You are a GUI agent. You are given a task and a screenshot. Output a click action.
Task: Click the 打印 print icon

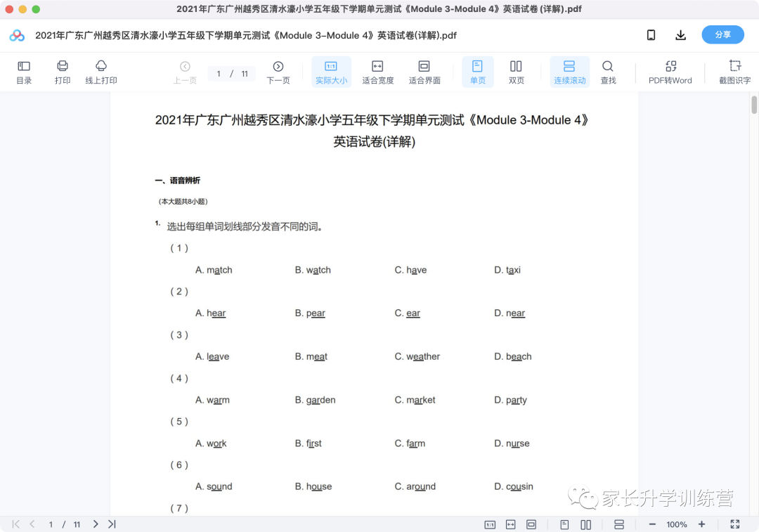[63, 72]
